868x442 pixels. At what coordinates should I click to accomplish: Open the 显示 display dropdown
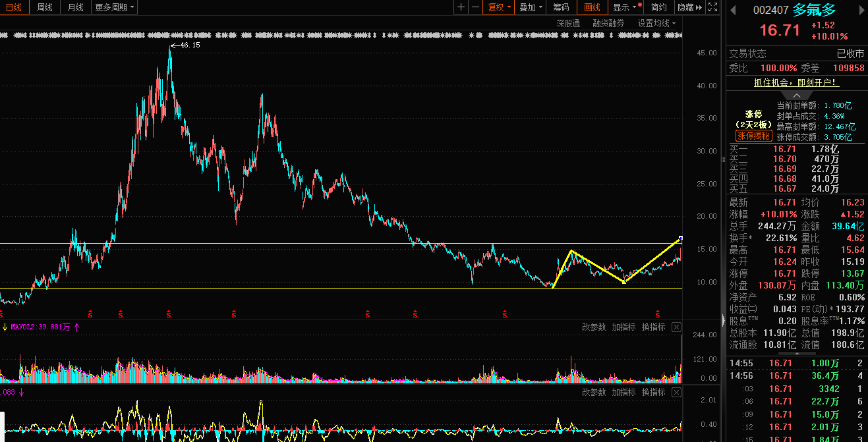click(x=625, y=7)
